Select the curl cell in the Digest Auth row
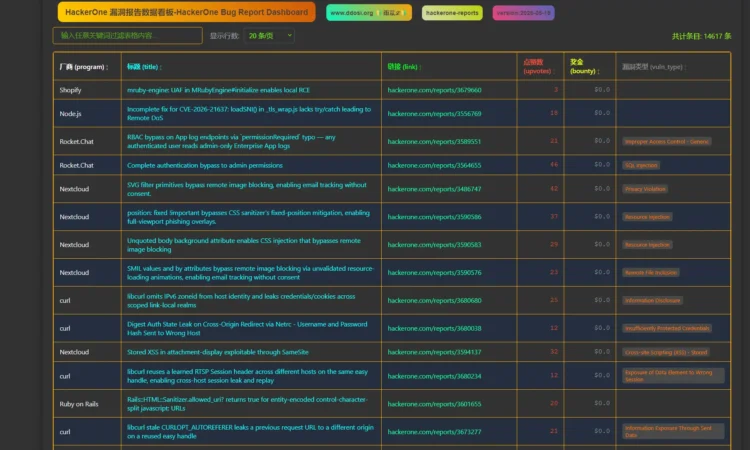This screenshot has width=750, height=450. [88, 329]
